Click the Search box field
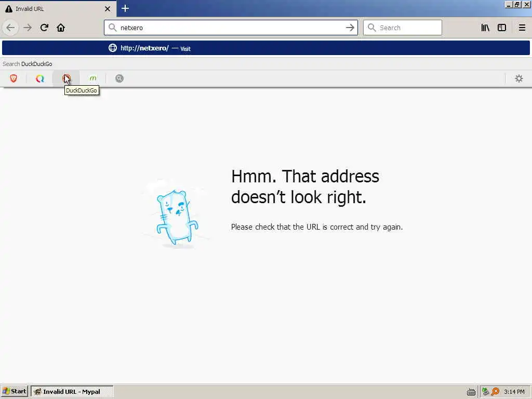The width and height of the screenshot is (532, 399). coord(403,28)
